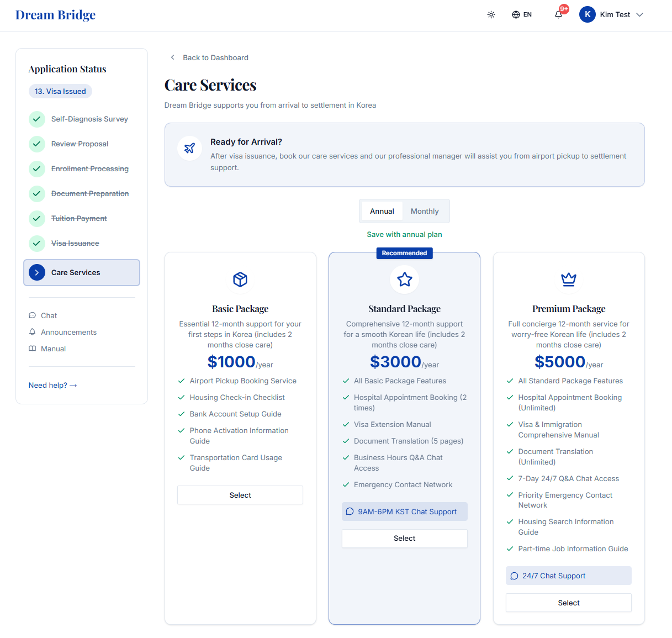
Task: Click Emergency Contact Network feature
Action: (x=403, y=484)
